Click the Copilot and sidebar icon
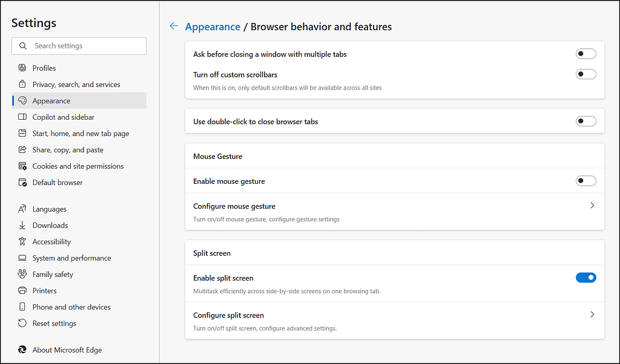The width and height of the screenshot is (620, 364). (x=22, y=117)
